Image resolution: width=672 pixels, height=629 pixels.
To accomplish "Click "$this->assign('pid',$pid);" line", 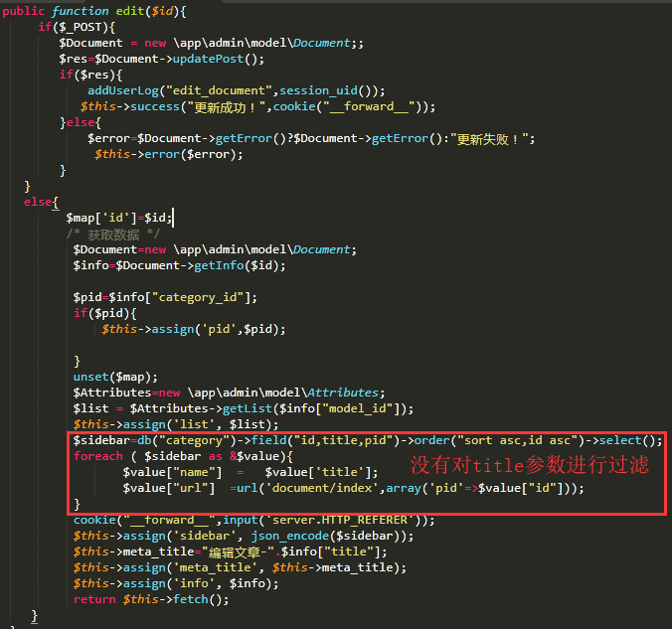I will 193,329.
